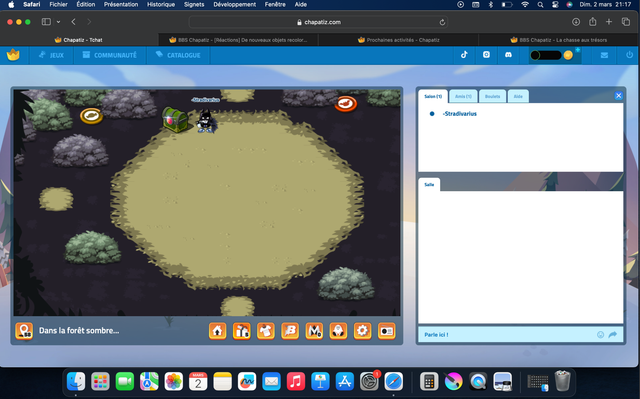Open the Développement menu
Viewport: 640px width, 399px height.
click(235, 4)
